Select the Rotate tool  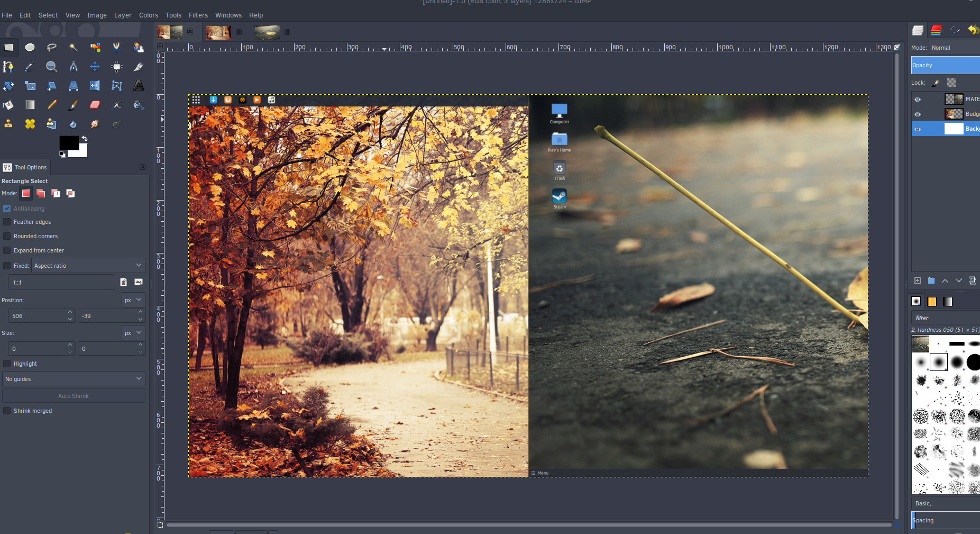click(8, 86)
